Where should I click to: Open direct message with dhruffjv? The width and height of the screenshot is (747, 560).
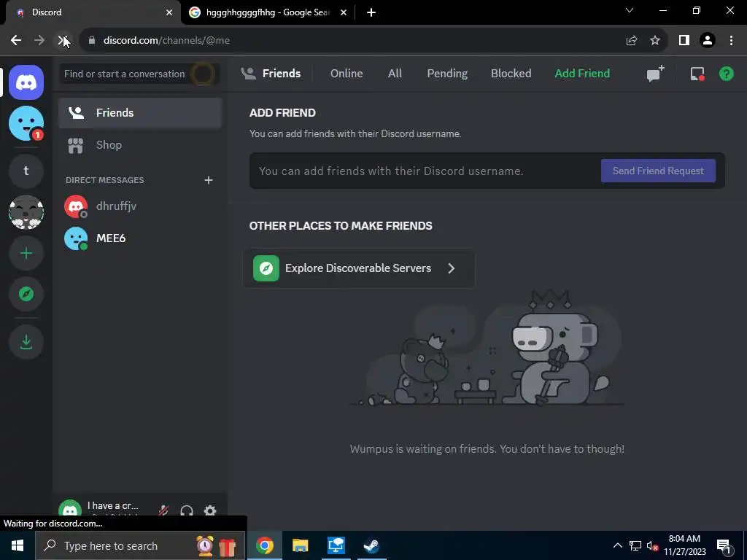140,206
